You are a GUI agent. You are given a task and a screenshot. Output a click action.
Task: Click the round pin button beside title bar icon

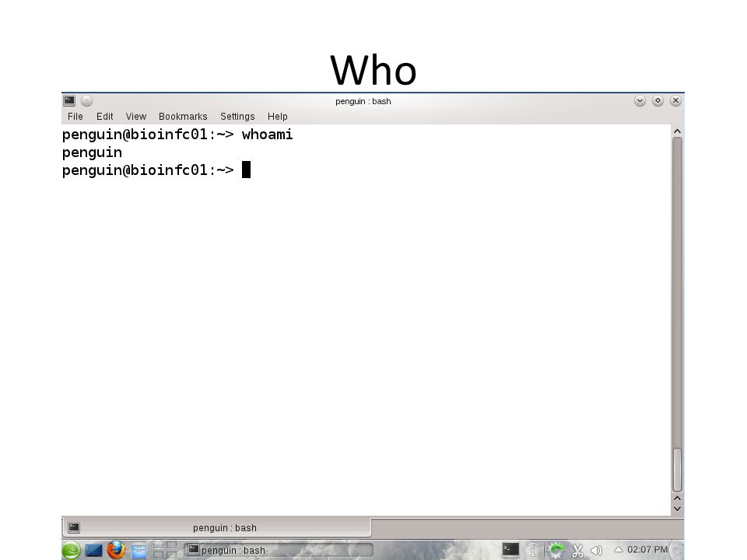point(86,100)
